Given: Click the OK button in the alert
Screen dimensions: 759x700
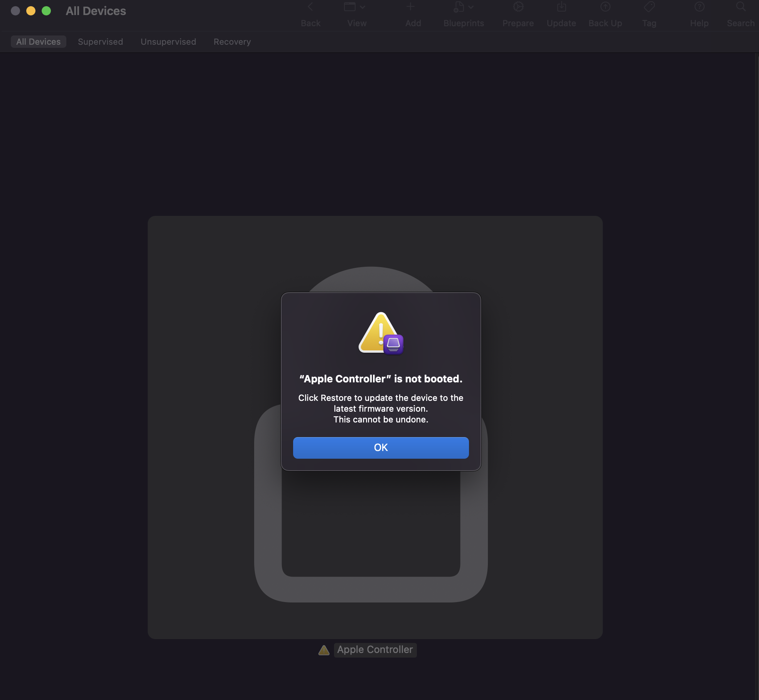Looking at the screenshot, I should (x=381, y=448).
